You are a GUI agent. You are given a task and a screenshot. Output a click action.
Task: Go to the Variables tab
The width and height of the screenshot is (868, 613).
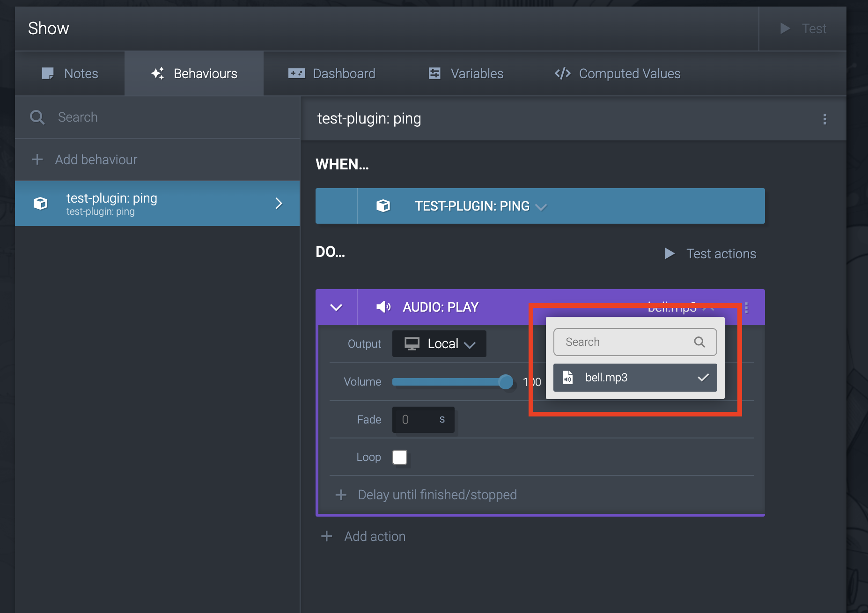click(x=466, y=73)
